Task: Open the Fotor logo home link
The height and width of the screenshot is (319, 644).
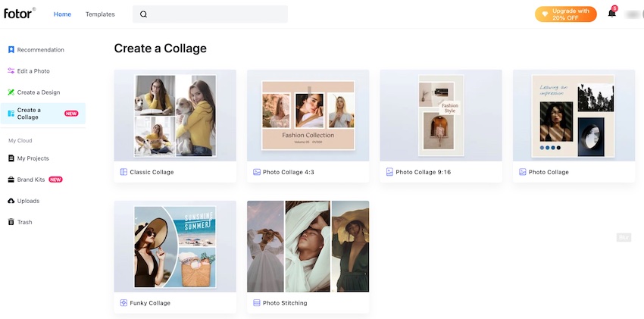Action: [19, 14]
